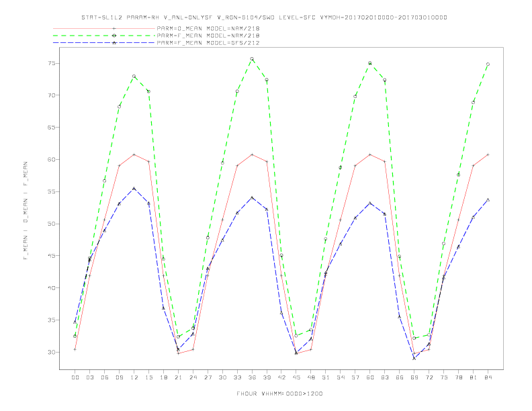Click x-axis forecast hour label 51

[x=326, y=377]
